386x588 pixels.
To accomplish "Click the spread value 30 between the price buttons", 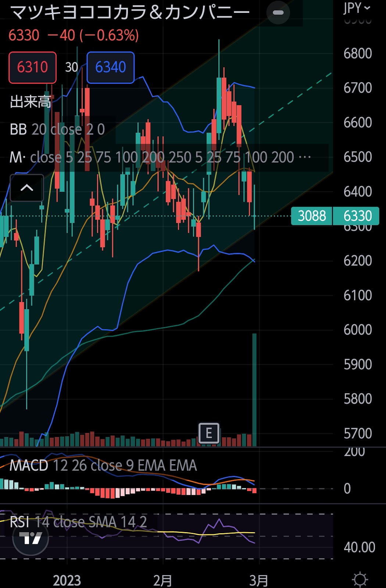I will point(71,67).
